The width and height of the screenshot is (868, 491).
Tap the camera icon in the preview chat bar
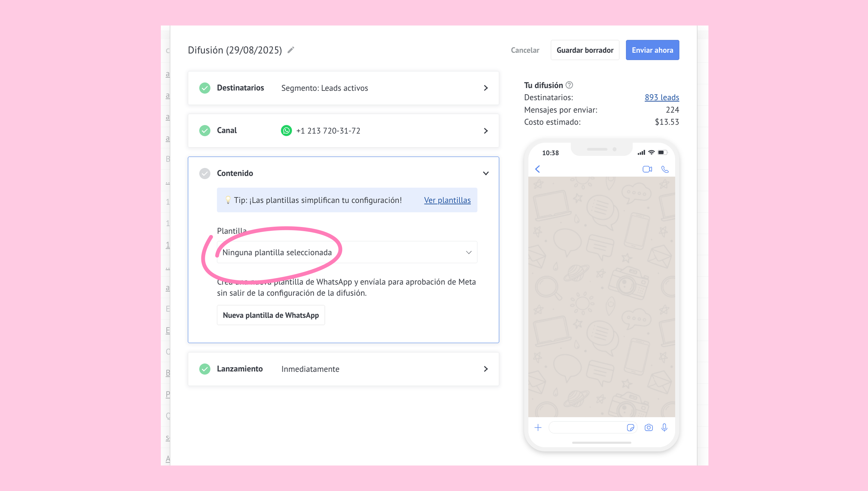(x=648, y=428)
